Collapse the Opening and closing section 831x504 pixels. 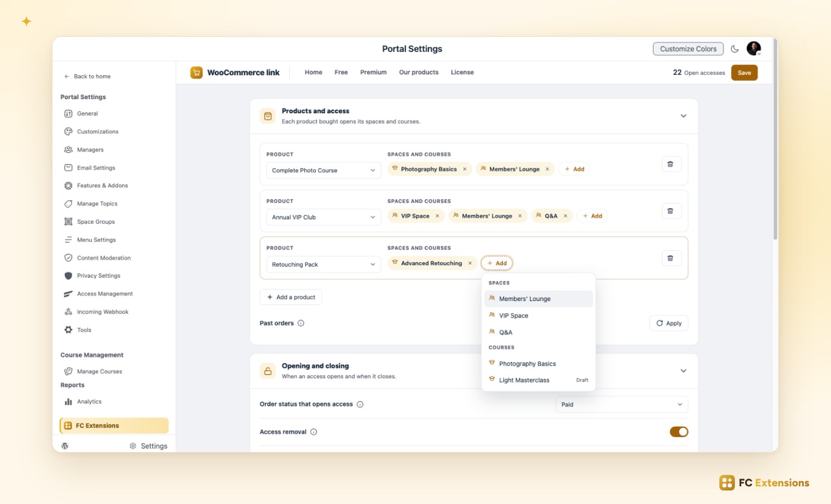683,371
